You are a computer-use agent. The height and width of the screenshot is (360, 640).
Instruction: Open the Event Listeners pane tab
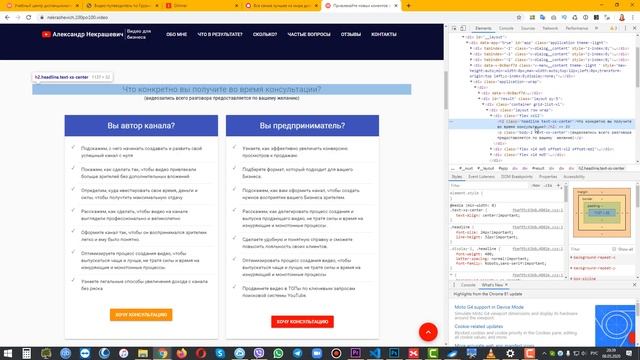tap(481, 177)
